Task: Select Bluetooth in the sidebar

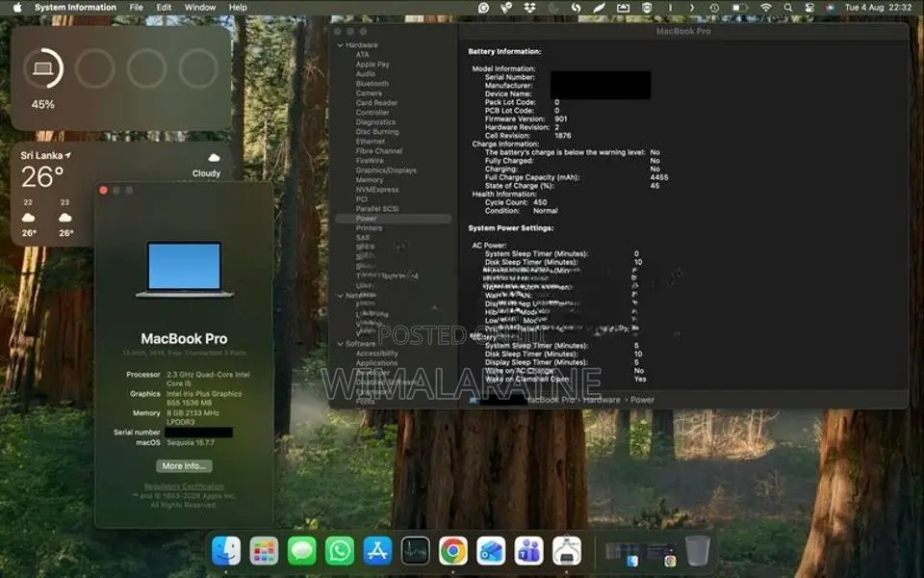Action: pyautogui.click(x=372, y=84)
